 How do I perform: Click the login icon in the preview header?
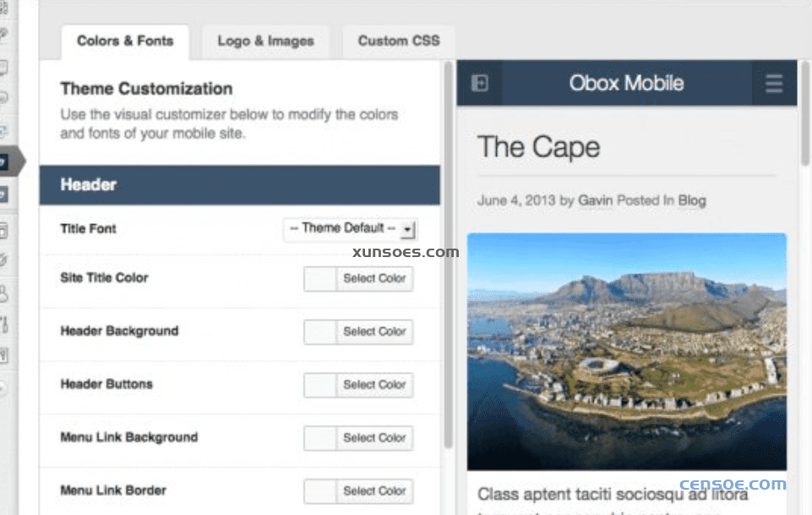479,84
